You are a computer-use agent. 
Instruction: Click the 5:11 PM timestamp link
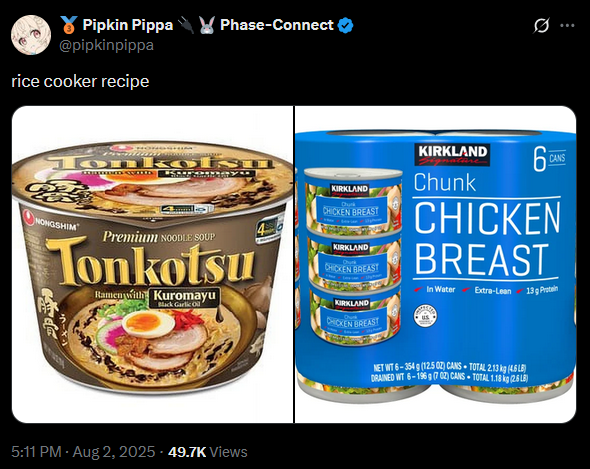[36, 452]
